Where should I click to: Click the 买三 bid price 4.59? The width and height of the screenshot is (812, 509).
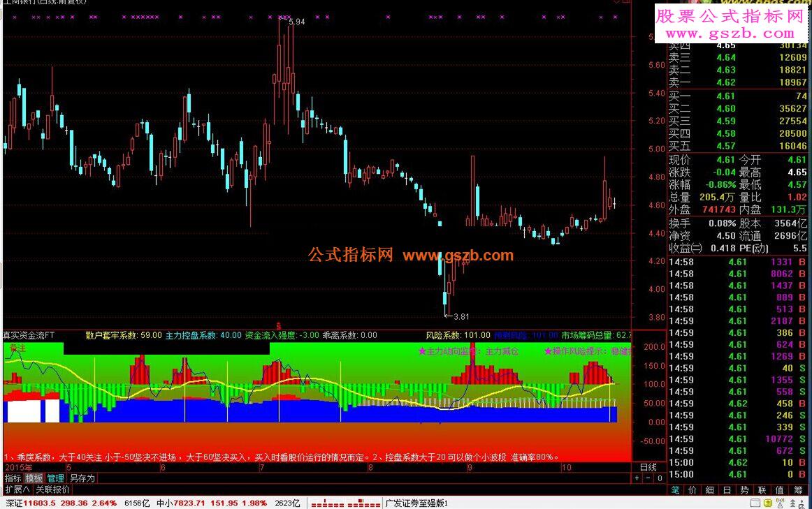click(725, 121)
